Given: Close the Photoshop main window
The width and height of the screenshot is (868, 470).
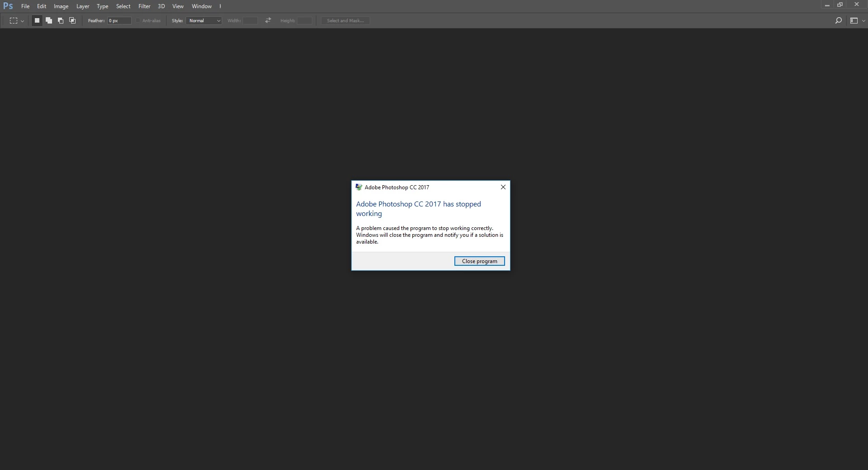Looking at the screenshot, I should tap(856, 5).
